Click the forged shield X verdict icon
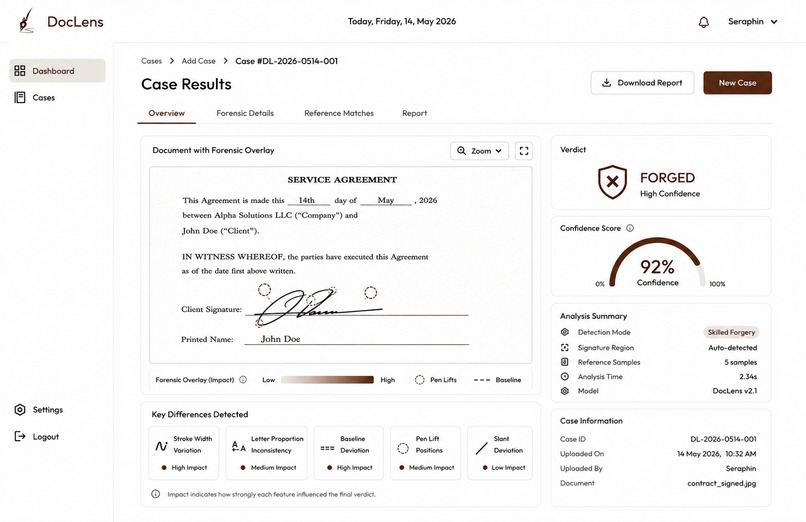The image size is (806, 522). click(612, 181)
